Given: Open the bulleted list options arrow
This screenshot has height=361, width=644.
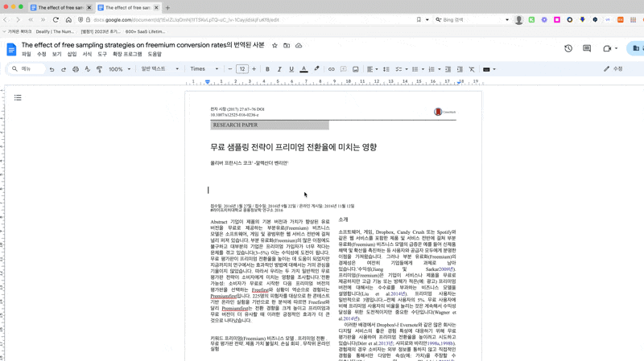Looking at the screenshot, I should pos(423,69).
